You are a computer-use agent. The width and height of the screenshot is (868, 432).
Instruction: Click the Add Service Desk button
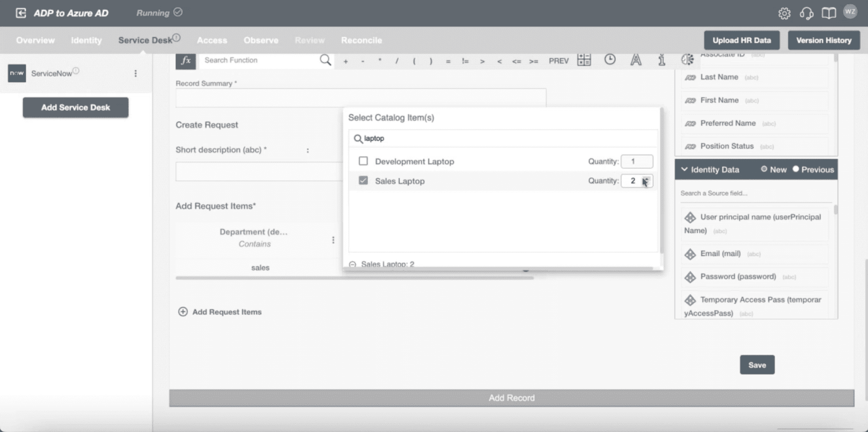pyautogui.click(x=75, y=107)
